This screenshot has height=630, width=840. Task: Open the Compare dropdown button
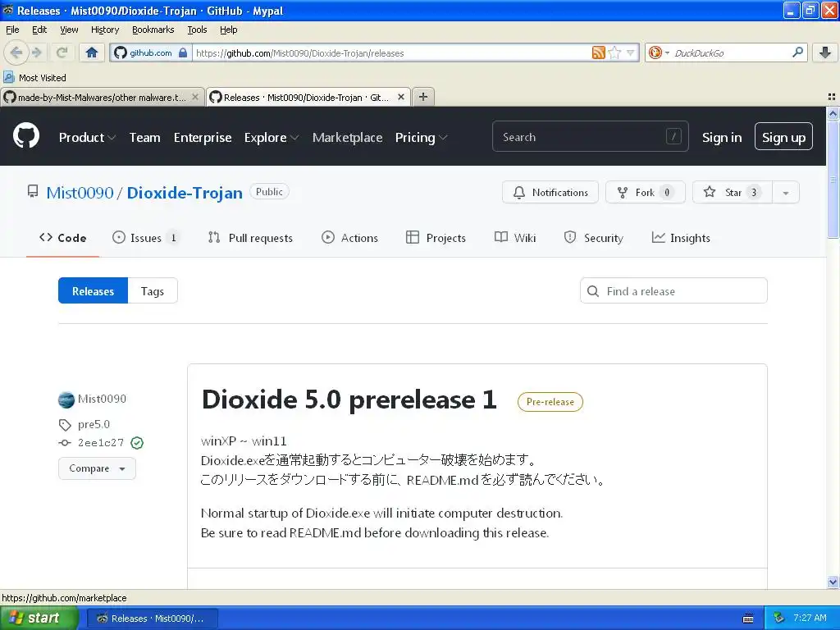(97, 468)
